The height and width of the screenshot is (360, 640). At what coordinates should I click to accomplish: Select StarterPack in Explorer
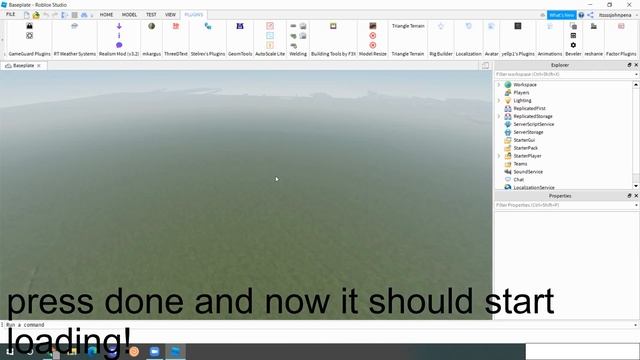tap(525, 148)
